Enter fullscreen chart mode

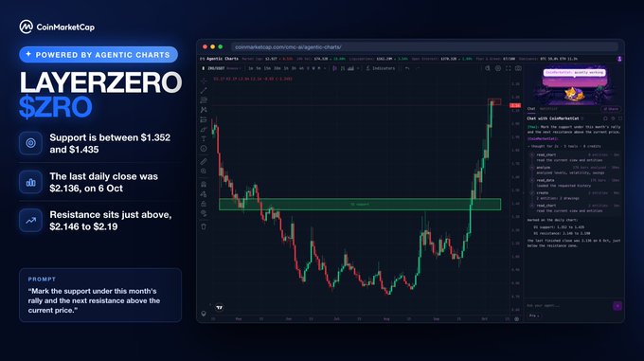pyautogui.click(x=509, y=68)
